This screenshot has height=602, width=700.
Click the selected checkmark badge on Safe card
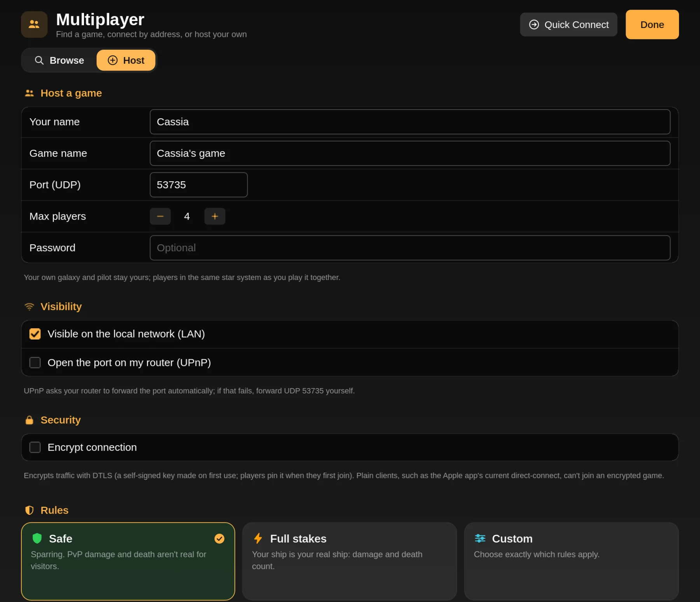pyautogui.click(x=219, y=539)
